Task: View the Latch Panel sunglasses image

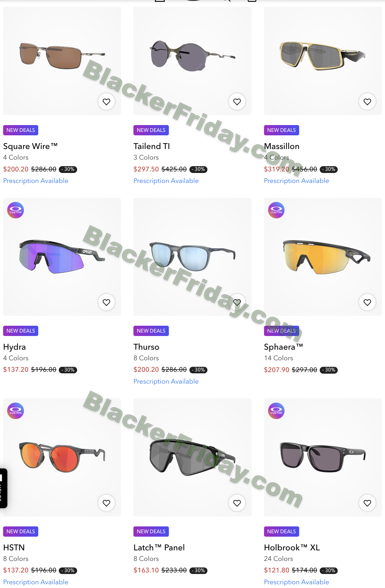Action: [193, 457]
